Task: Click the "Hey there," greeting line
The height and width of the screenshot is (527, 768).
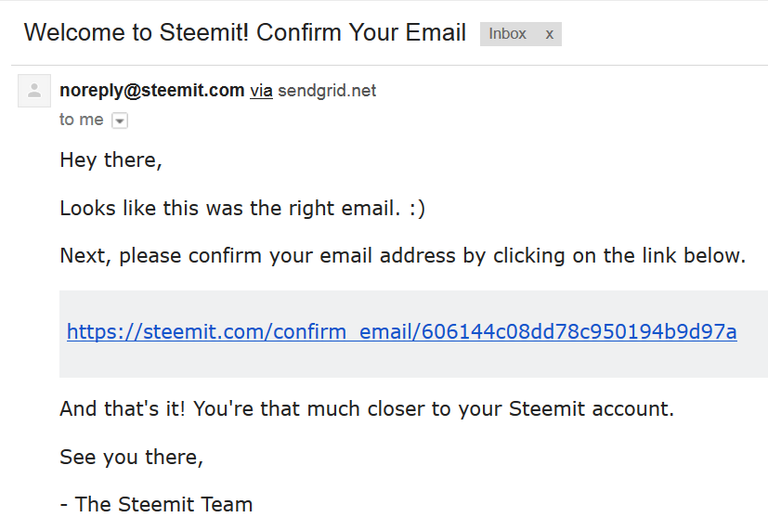Action: [x=111, y=160]
